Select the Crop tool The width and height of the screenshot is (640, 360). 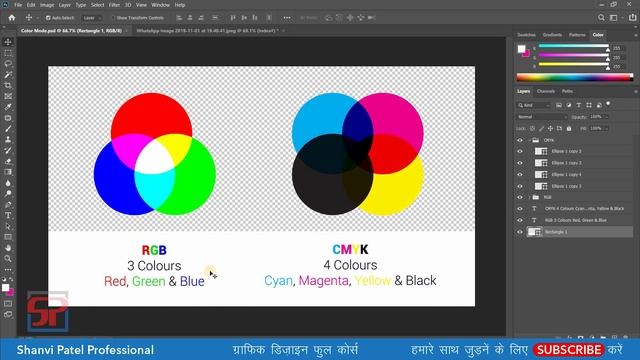coord(8,85)
